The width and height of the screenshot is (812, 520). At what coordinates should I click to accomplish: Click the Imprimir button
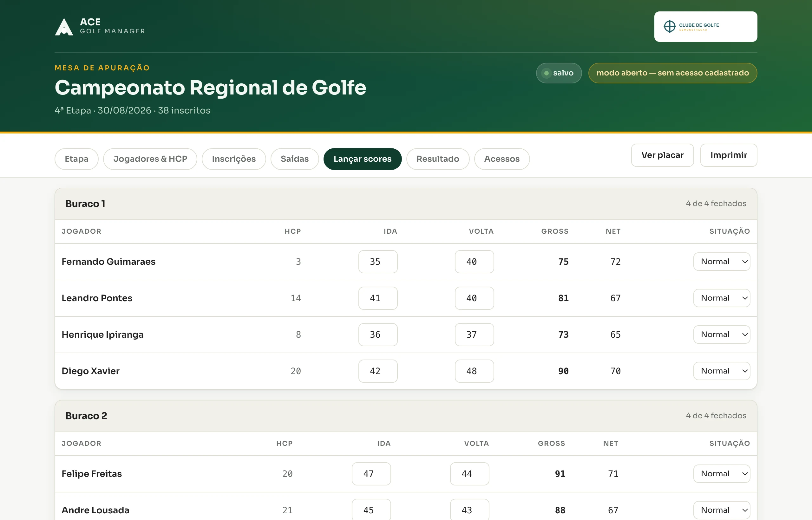coord(729,155)
